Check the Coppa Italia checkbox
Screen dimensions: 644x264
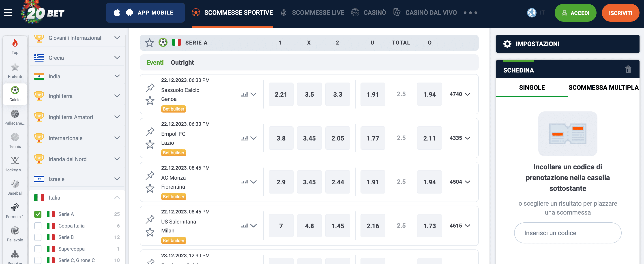tap(38, 226)
